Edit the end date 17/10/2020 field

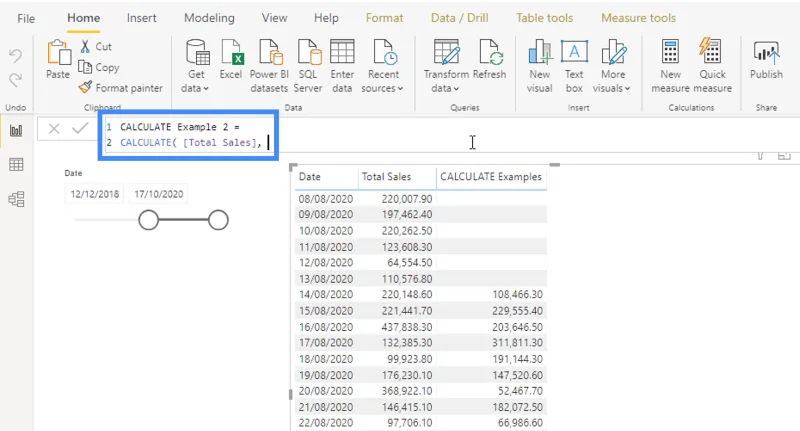159,194
